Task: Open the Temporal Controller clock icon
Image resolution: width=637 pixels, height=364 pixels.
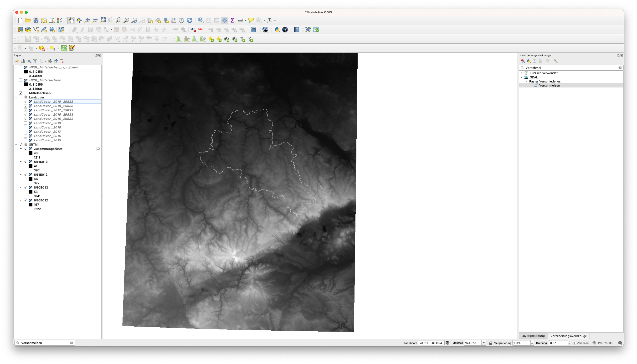Action: (x=181, y=20)
